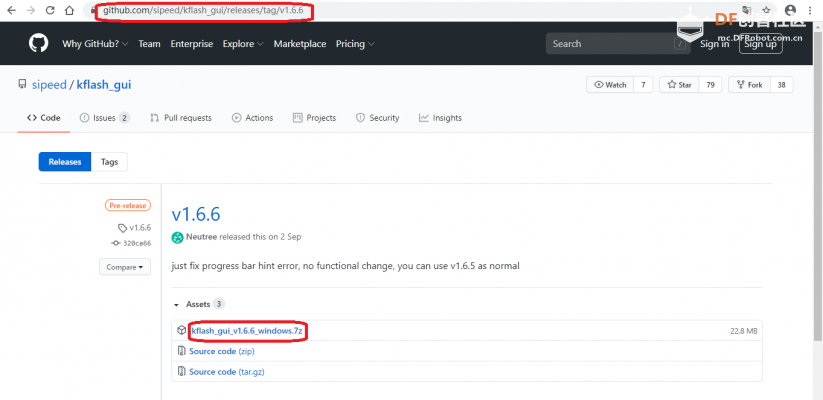
Task: Open the Enterprise menu item
Action: coord(192,44)
